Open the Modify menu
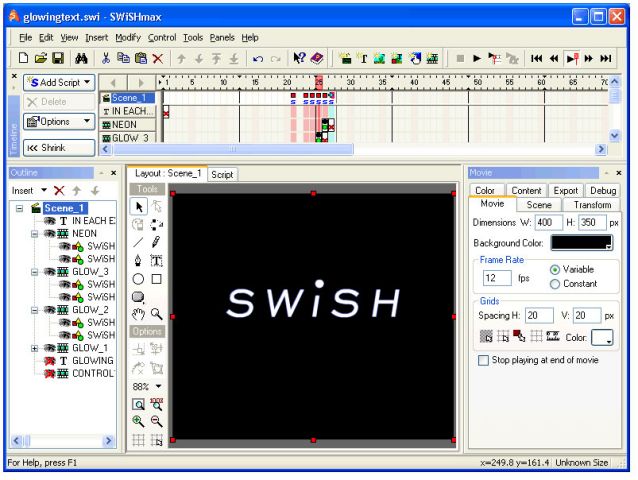Image resolution: width=638 pixels, height=480 pixels. point(128,38)
